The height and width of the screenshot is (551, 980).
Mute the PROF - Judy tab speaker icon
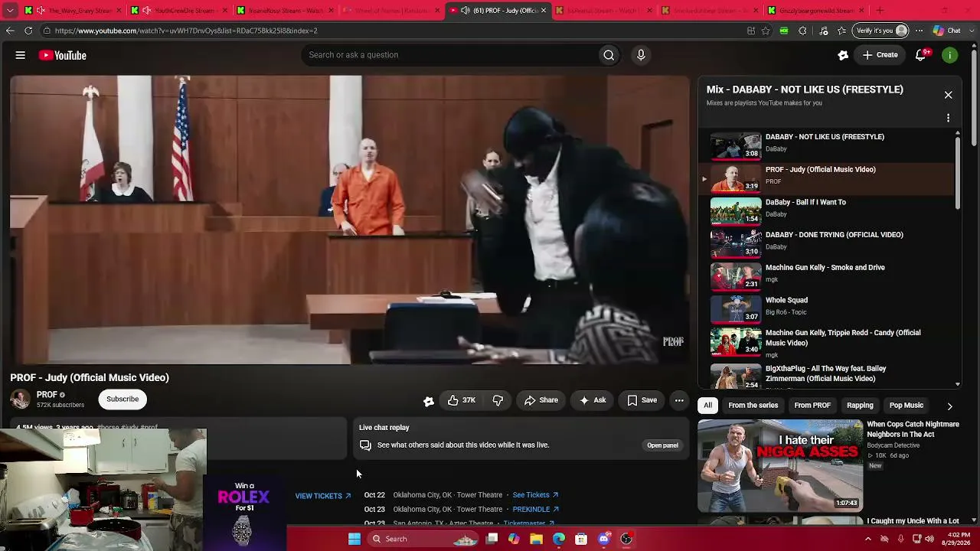(465, 11)
